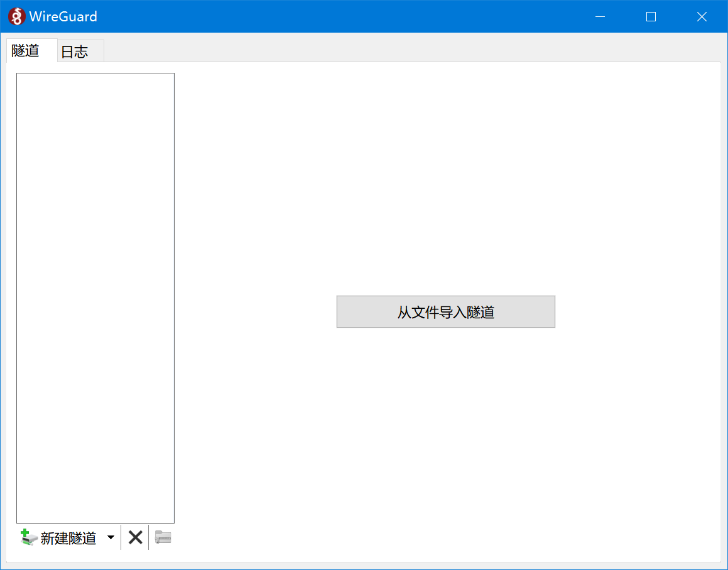Click the 新建隧道 toolbar button
This screenshot has width=728, height=570.
click(x=58, y=537)
